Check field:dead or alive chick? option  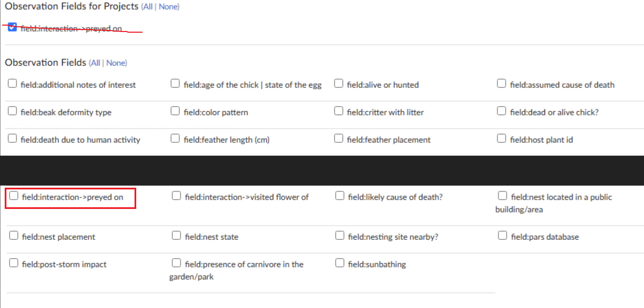(x=501, y=111)
